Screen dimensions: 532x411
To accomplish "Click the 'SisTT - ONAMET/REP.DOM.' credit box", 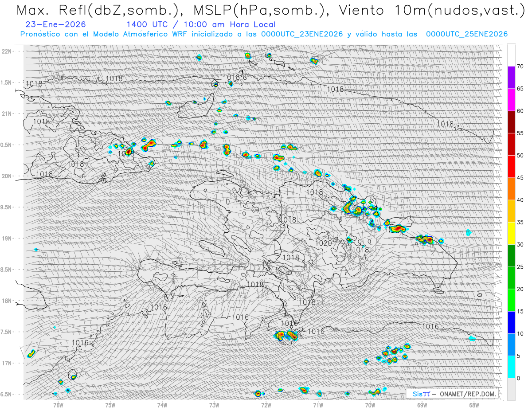I will pyautogui.click(x=453, y=394).
